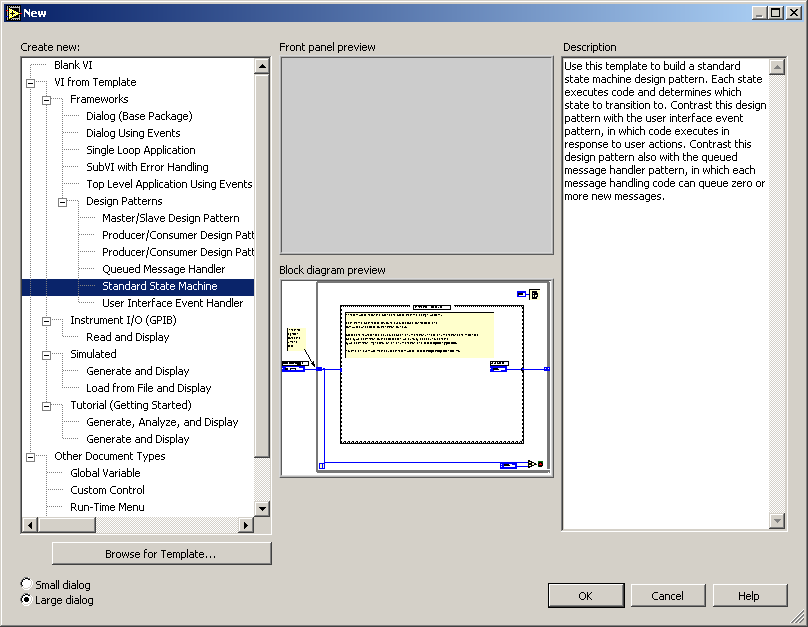Screen dimensions: 808x627
Task: Select Standard State Machine template
Action: click(x=160, y=286)
